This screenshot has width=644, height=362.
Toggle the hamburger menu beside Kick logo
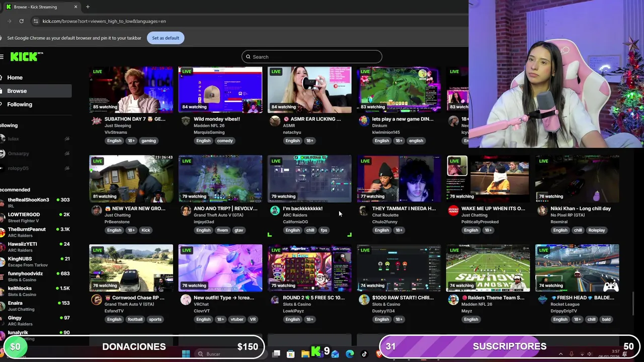pyautogui.click(x=2, y=57)
